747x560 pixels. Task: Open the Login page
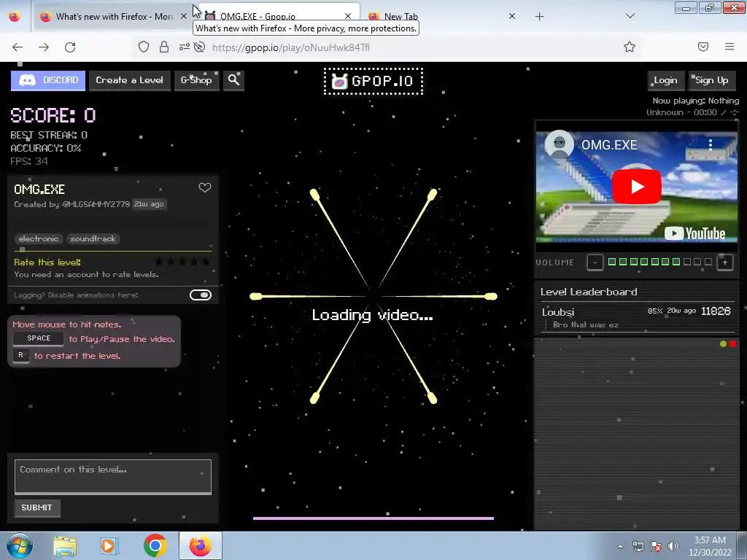coord(665,80)
